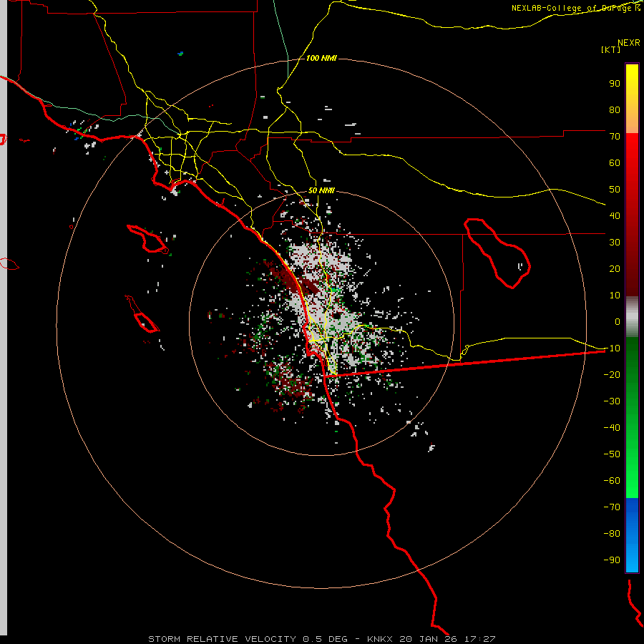Click the bright green segment of the color bar
This screenshot has width=644, height=644.
point(632,472)
